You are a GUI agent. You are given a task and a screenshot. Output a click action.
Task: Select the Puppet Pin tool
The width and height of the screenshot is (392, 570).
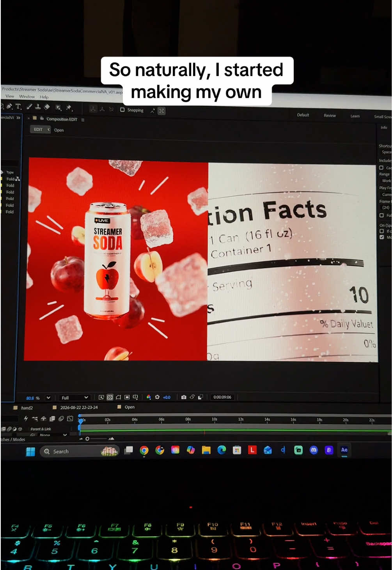69,107
